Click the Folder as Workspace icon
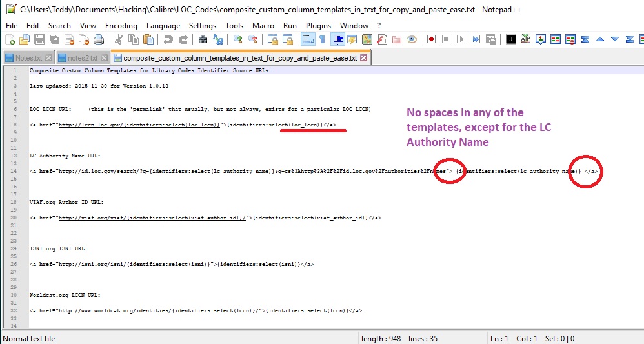 click(397, 39)
